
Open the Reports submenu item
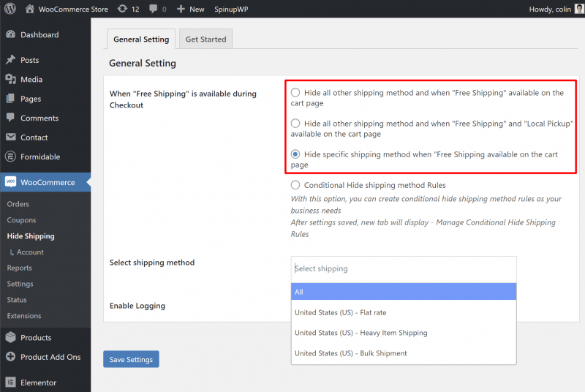(x=20, y=268)
